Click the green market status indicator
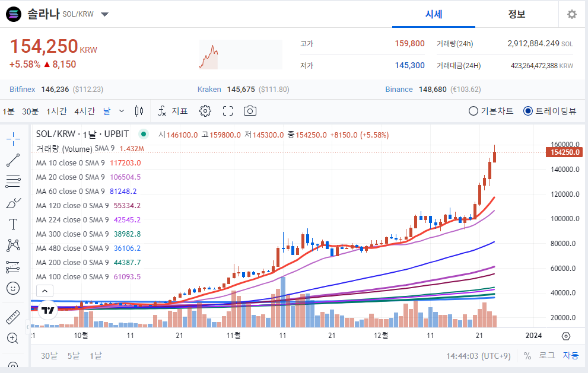Viewport: 588px width, 373px height. tap(143, 134)
